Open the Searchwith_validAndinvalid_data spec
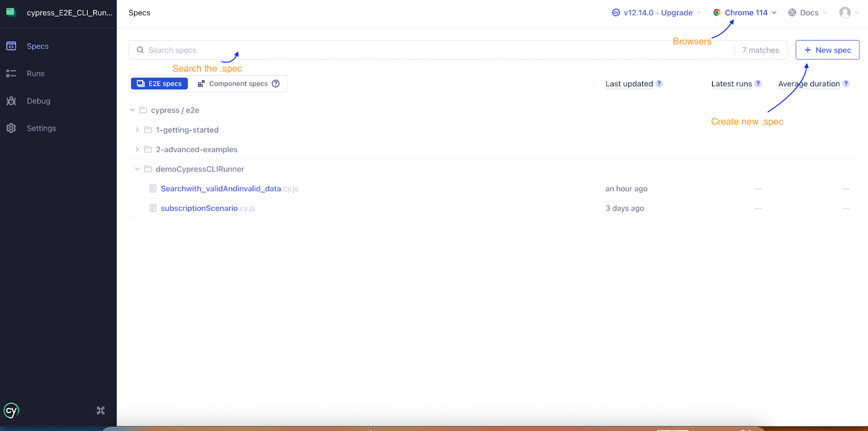The width and height of the screenshot is (868, 431). (229, 189)
